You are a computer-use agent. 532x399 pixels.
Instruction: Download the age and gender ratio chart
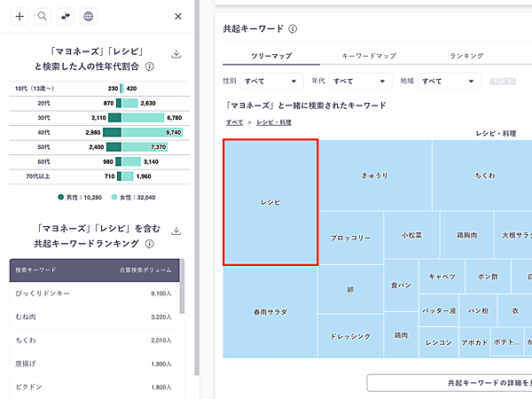pos(176,54)
